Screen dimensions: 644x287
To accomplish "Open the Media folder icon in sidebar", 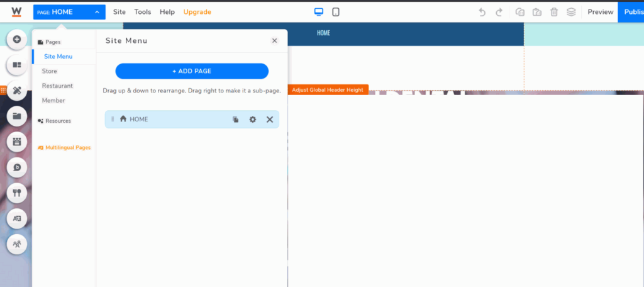I will point(17,116).
